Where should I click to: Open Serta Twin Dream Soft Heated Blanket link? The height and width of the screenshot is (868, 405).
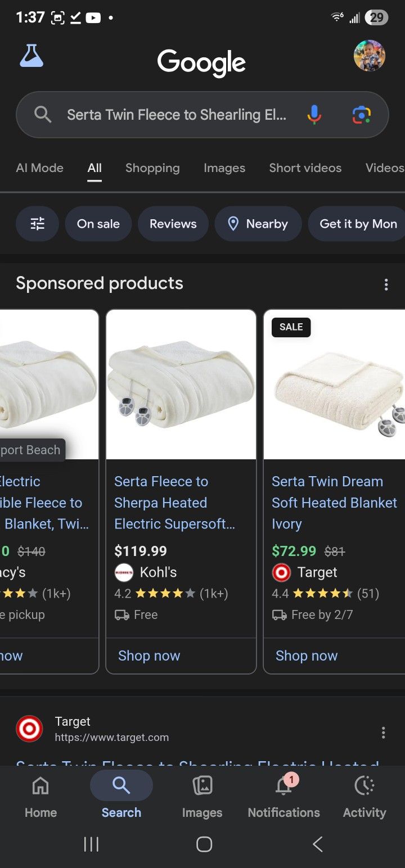click(334, 503)
